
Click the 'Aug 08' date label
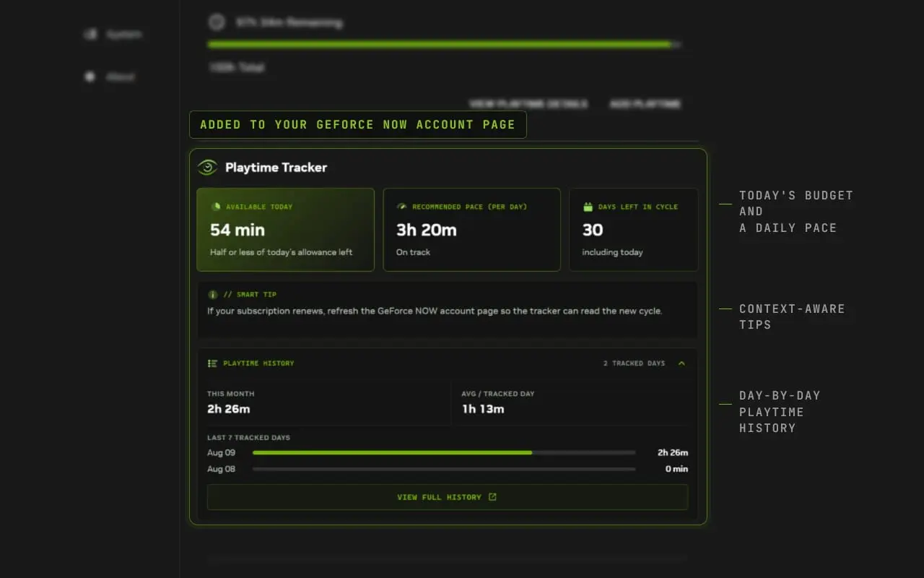pos(222,469)
